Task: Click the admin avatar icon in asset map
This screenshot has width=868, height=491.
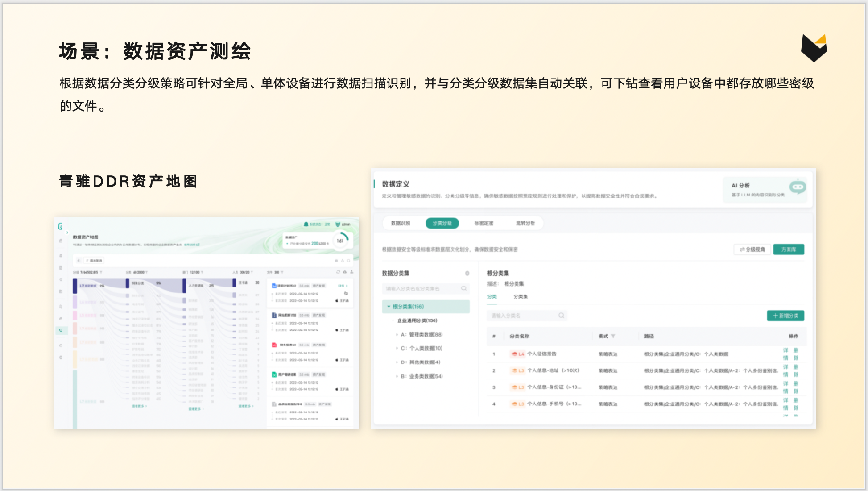Action: pyautogui.click(x=338, y=225)
